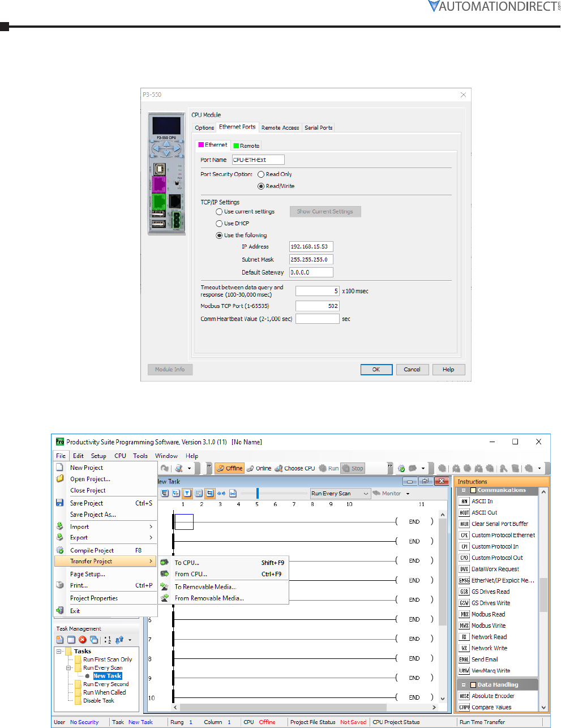561x728 pixels.
Task: Pick the Clear Serial Port Buffer icon
Action: [x=464, y=524]
